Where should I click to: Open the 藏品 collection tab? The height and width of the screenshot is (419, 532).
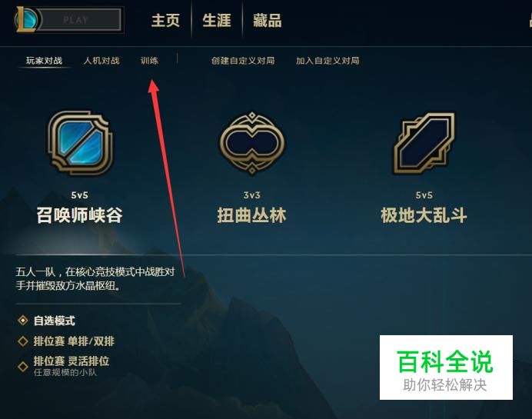[268, 20]
